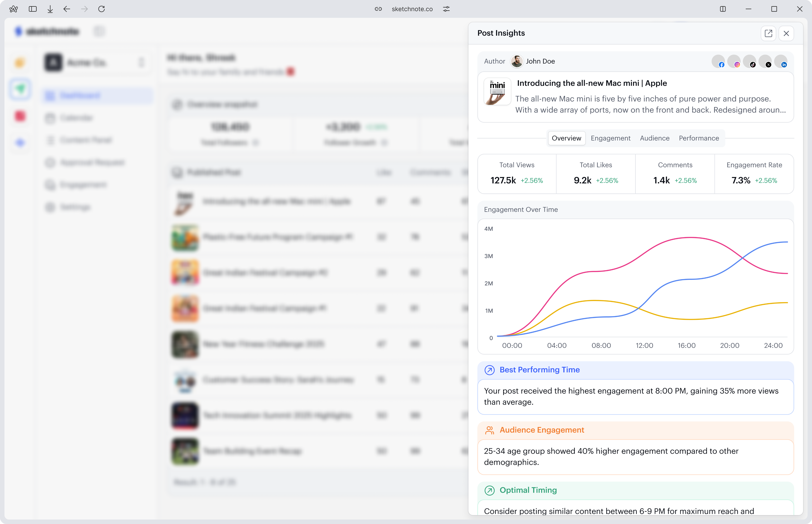The image size is (812, 524).
Task: Toggle the browser sidebar panel icon
Action: [33, 9]
